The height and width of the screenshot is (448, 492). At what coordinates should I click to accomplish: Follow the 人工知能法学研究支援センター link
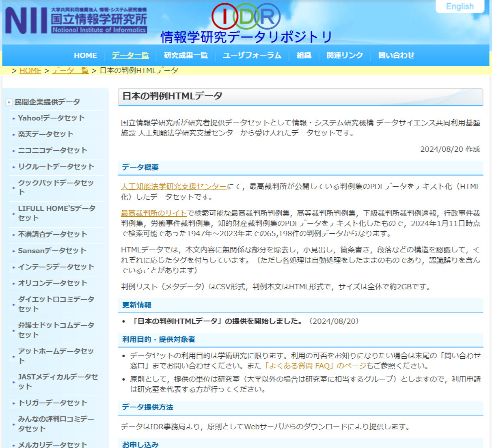coord(173,187)
